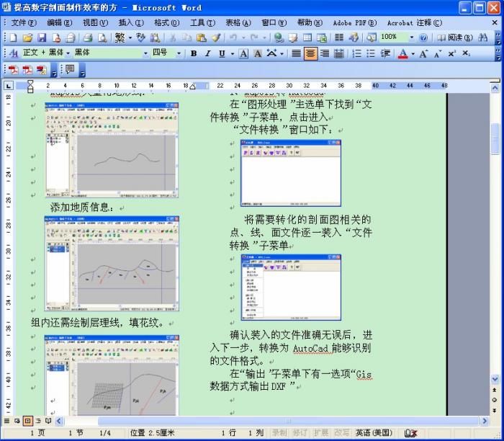
Task: Click 英语(美国) language in status bar
Action: [373, 433]
